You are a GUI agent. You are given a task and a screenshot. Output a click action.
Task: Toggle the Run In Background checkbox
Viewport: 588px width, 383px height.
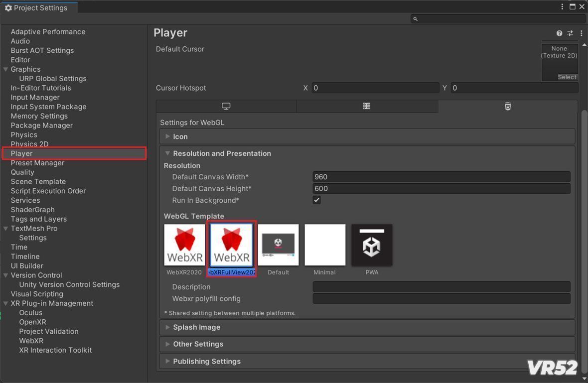pos(316,200)
